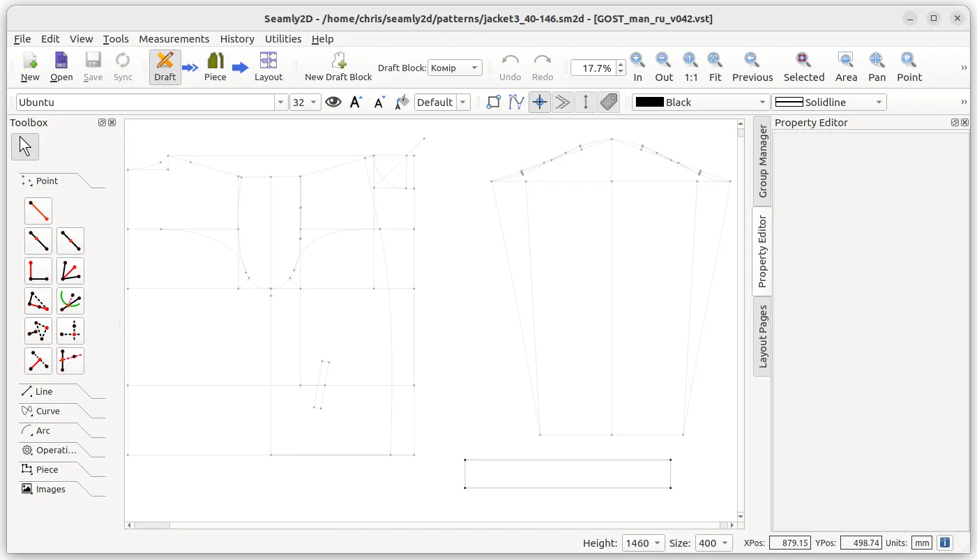977x560 pixels.
Task: Activate the Pan tool
Action: (x=877, y=68)
